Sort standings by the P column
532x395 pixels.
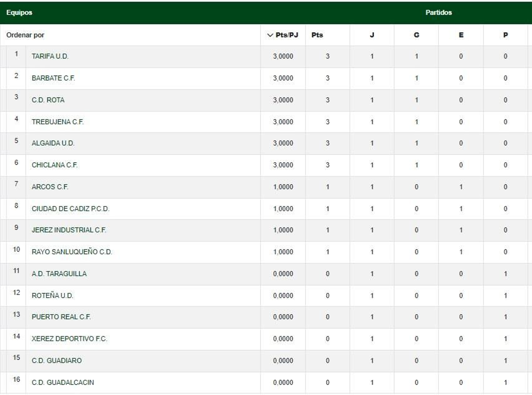pyautogui.click(x=505, y=34)
